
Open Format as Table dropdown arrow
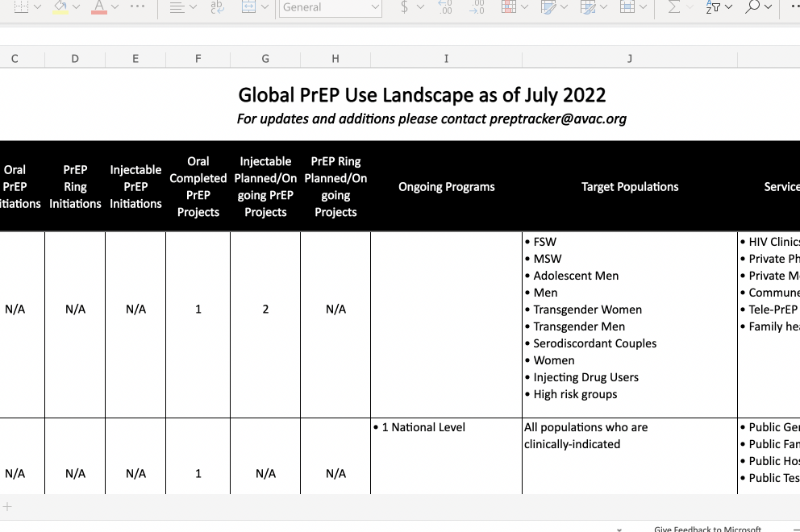tap(564, 6)
